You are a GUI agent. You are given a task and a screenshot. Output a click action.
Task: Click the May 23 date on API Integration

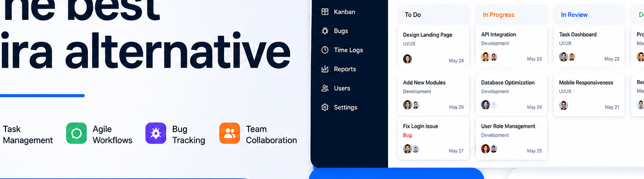tap(534, 59)
